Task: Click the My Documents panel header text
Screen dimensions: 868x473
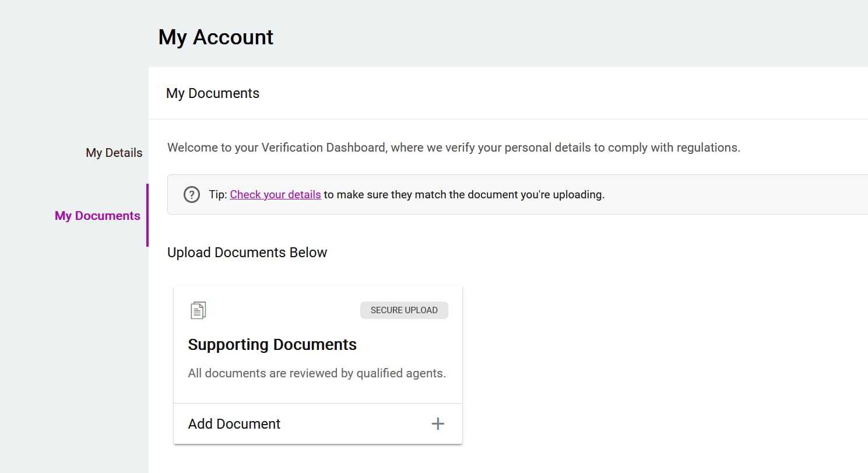Action: coord(213,93)
